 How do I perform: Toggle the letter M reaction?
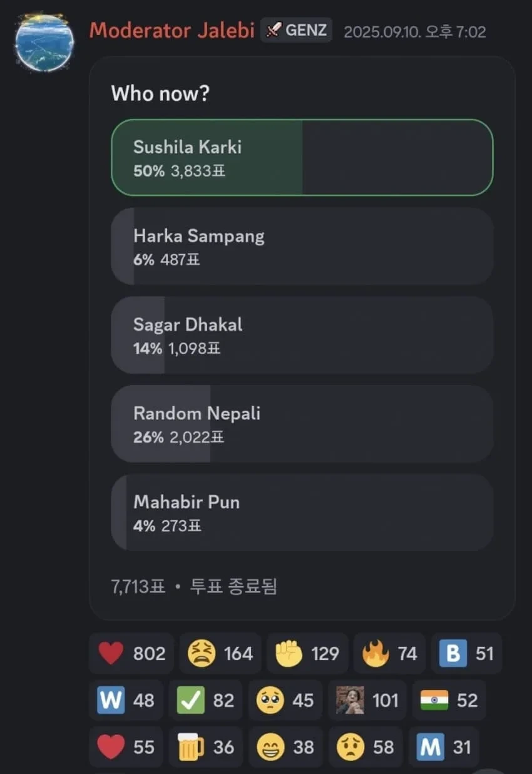pyautogui.click(x=443, y=747)
